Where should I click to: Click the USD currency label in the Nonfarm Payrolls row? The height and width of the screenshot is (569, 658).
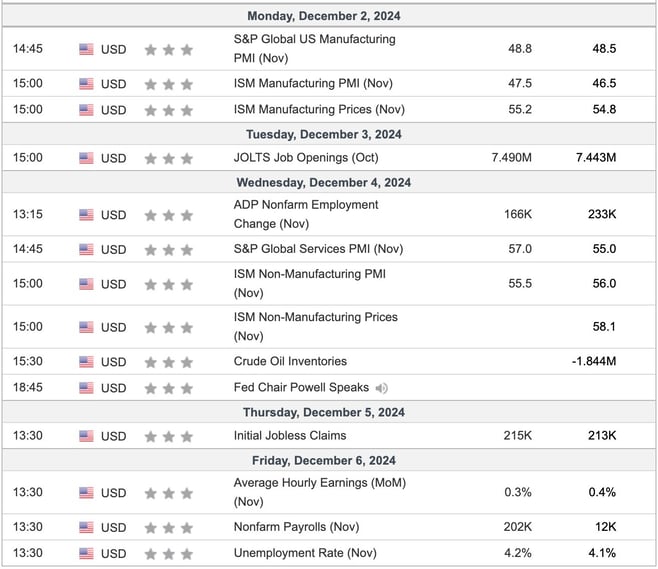[113, 527]
